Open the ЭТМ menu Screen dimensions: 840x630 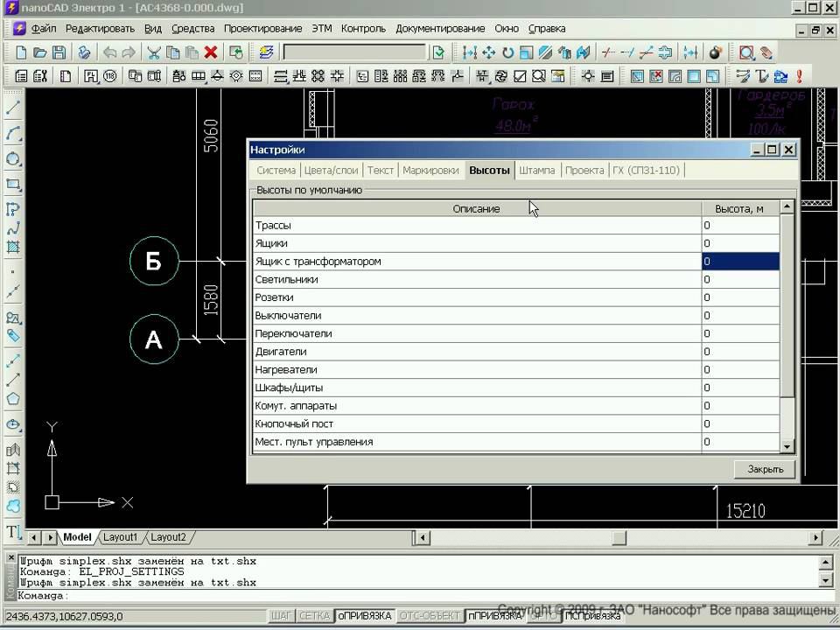click(x=322, y=28)
